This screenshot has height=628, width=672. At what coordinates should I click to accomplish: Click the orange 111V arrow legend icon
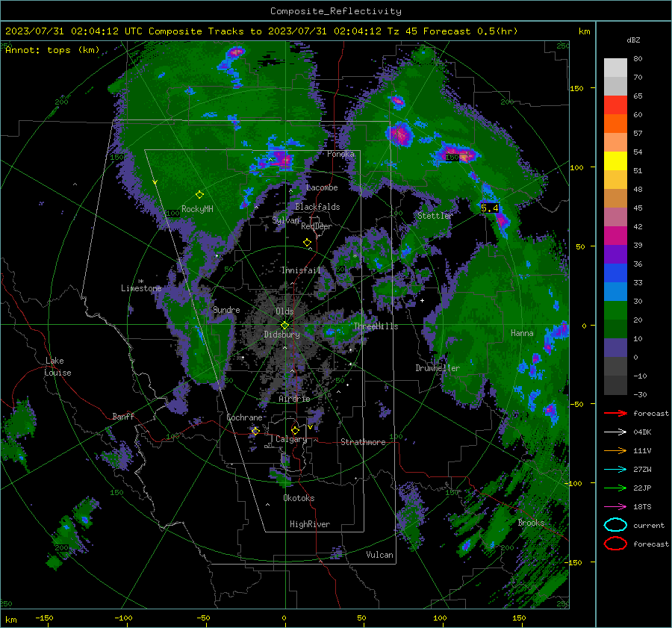pyautogui.click(x=615, y=450)
